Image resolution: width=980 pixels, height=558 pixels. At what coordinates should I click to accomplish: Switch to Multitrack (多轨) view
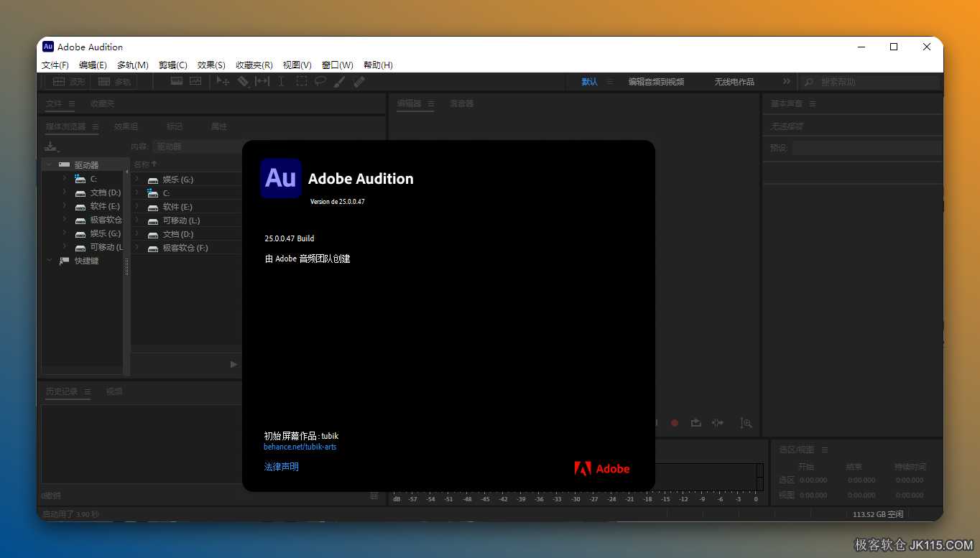[115, 82]
